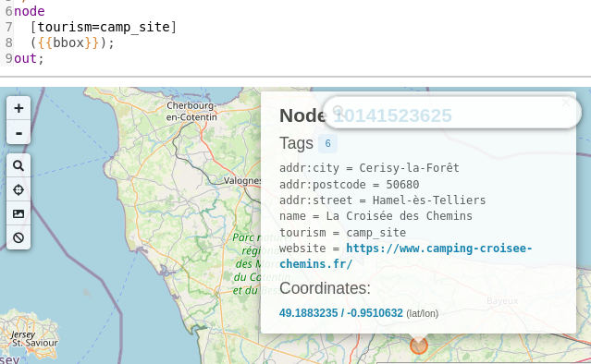Click the tags count badge 6
Screen dimensions: 591x364
328,143
